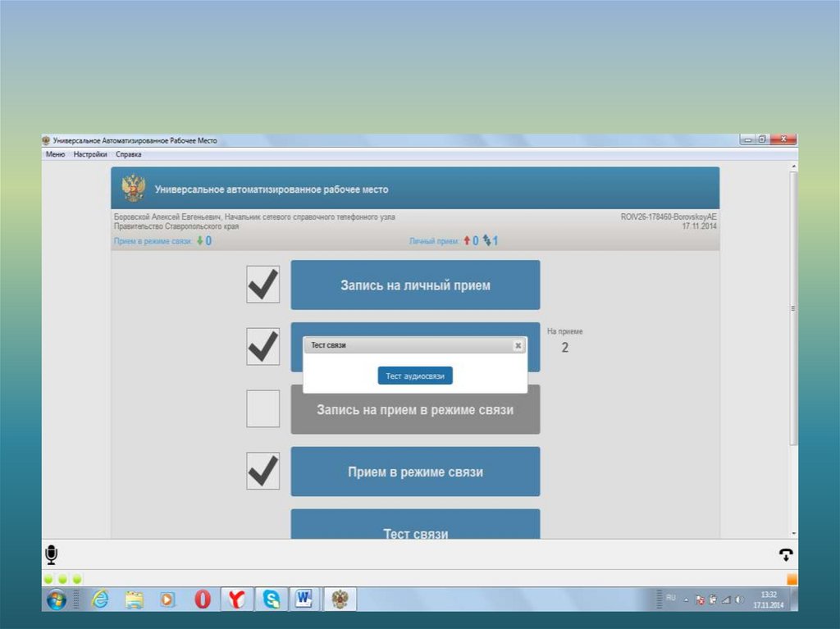Open the Меню menu
The image size is (840, 629).
point(55,154)
